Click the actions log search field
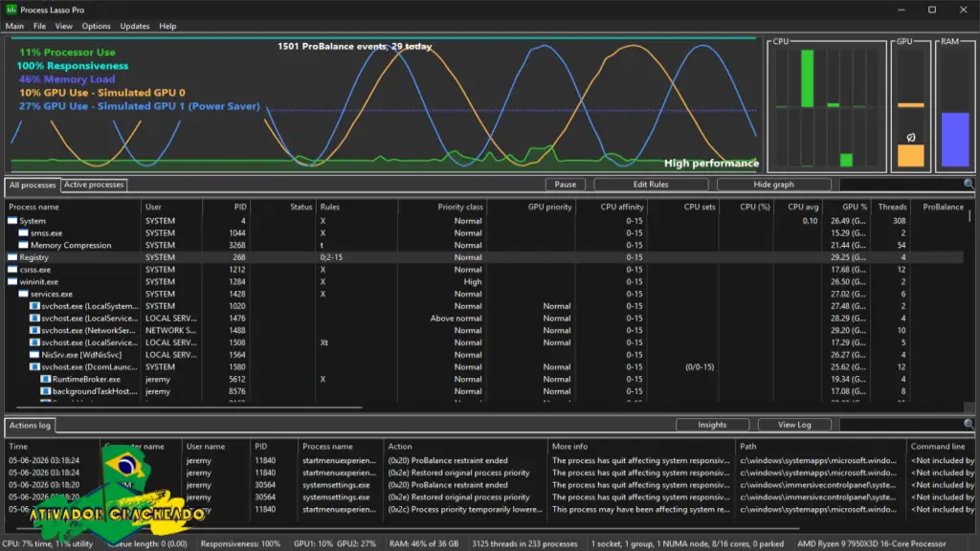Image resolution: width=980 pixels, height=551 pixels. 901,425
